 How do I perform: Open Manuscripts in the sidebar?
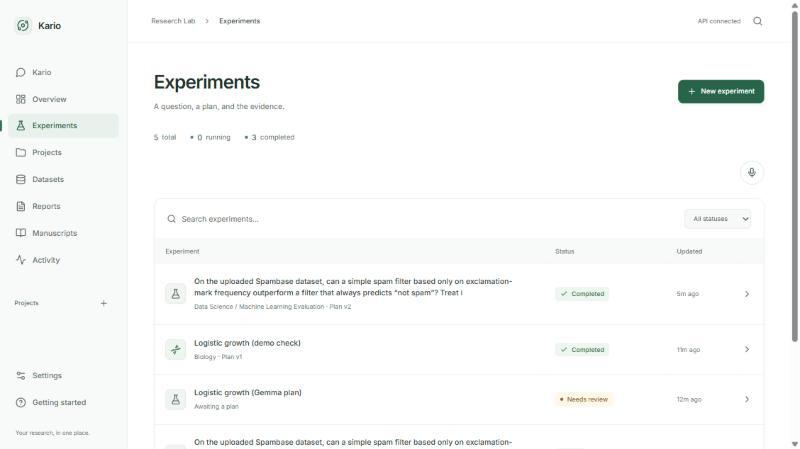click(63, 233)
